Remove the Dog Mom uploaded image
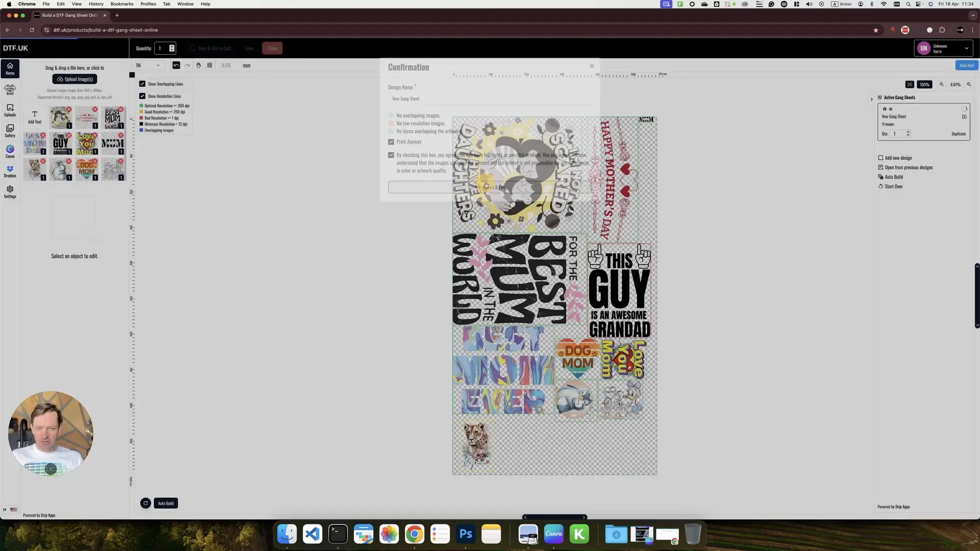Viewport: 980px width, 551px height. pyautogui.click(x=95, y=161)
